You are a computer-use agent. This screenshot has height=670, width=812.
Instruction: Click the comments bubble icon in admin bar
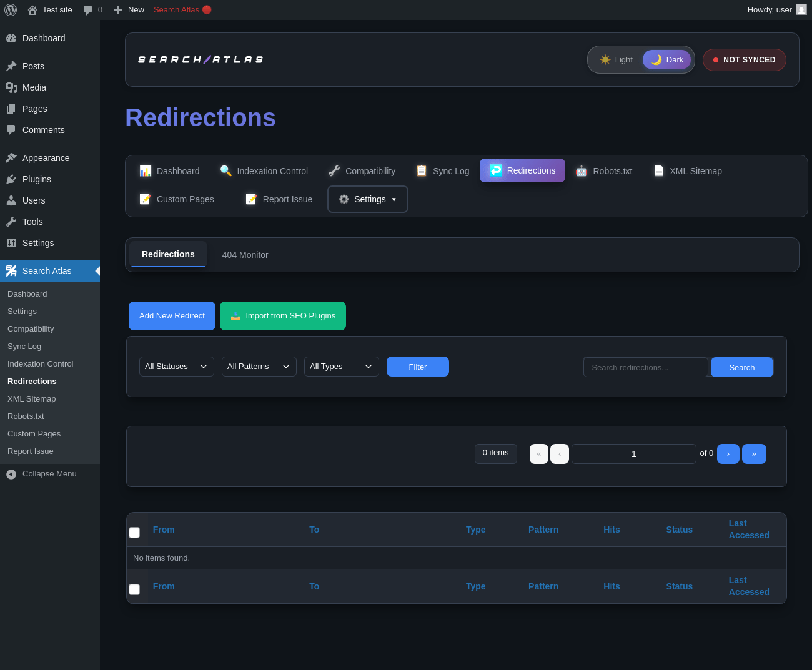pyautogui.click(x=88, y=10)
